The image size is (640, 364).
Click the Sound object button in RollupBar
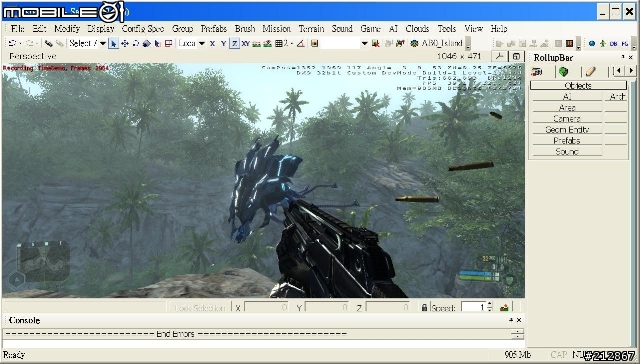tap(567, 151)
